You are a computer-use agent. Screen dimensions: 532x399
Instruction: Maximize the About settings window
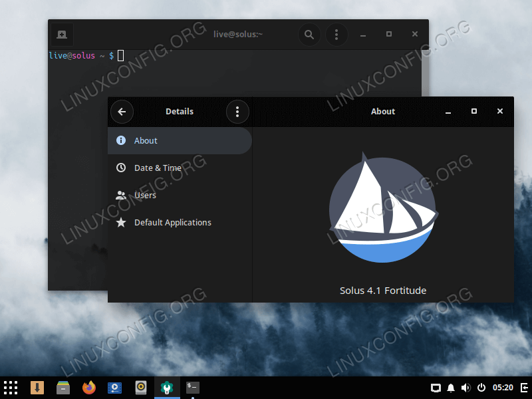(474, 111)
